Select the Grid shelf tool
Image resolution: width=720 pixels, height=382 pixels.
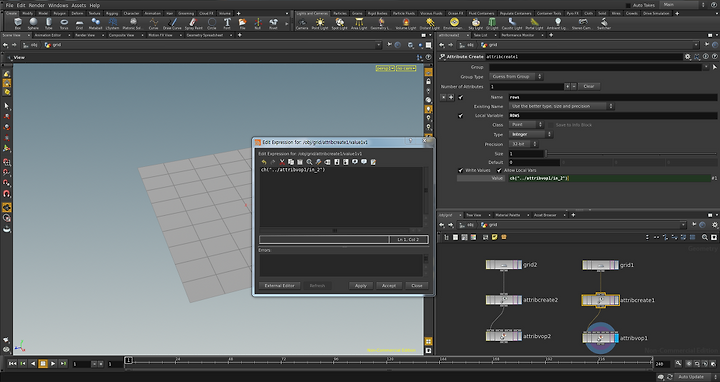click(x=79, y=23)
